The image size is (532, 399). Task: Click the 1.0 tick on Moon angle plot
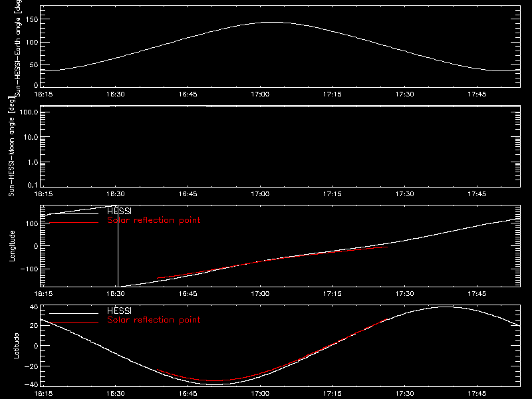pos(33,162)
